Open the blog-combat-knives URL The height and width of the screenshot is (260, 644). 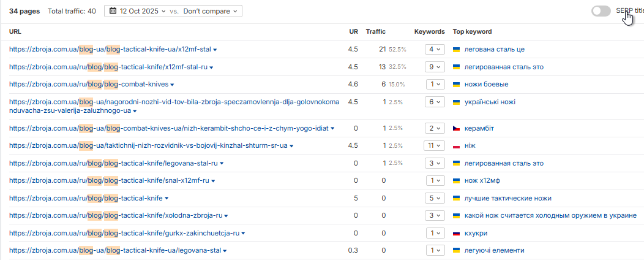pos(89,85)
